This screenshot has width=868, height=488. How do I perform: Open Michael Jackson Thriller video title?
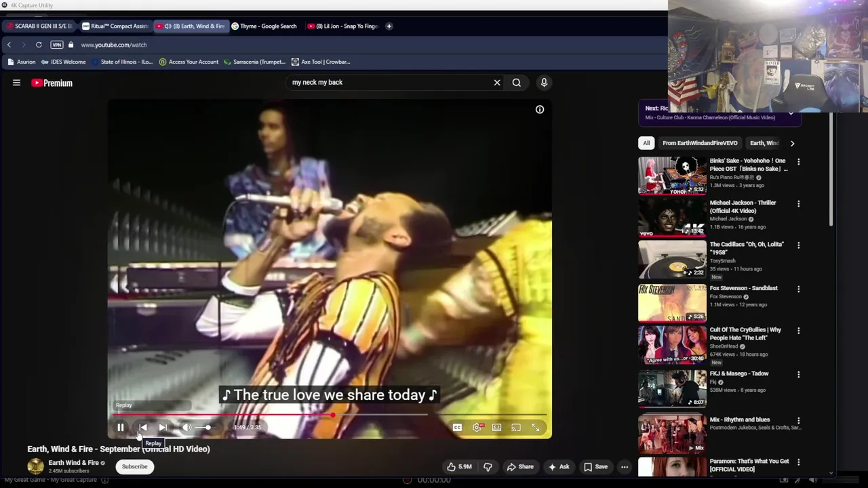(743, 206)
